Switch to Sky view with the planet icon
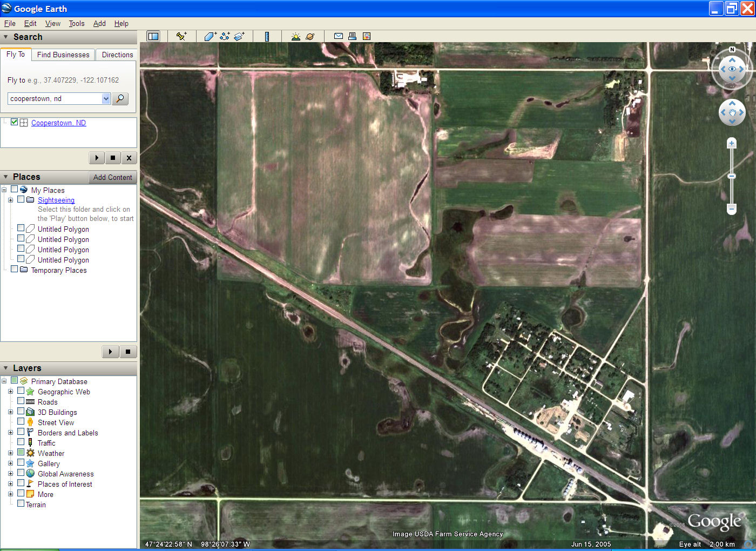 click(x=310, y=36)
